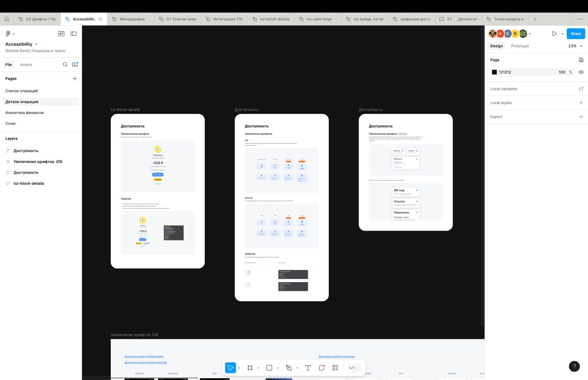Open the tab bar three-dots menu
588x380 pixels.
click(580, 19)
